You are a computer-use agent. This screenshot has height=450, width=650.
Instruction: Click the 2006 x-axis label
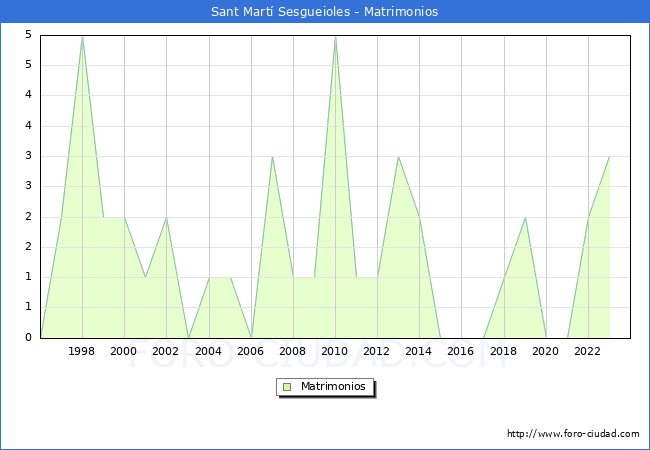(x=251, y=351)
